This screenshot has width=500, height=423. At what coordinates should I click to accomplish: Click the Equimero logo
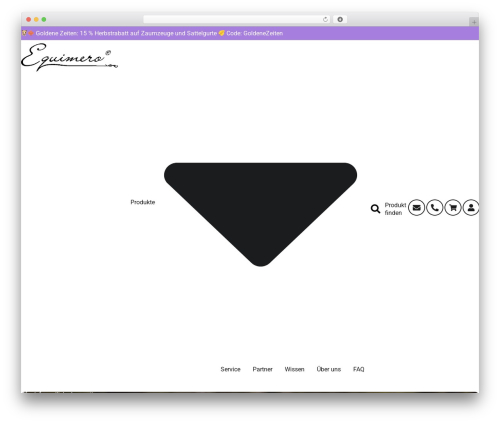click(x=69, y=57)
